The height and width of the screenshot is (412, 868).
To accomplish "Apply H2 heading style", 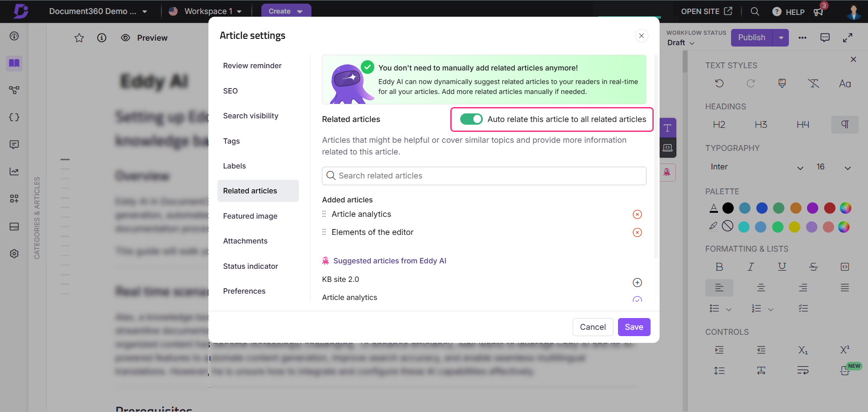I will [719, 125].
